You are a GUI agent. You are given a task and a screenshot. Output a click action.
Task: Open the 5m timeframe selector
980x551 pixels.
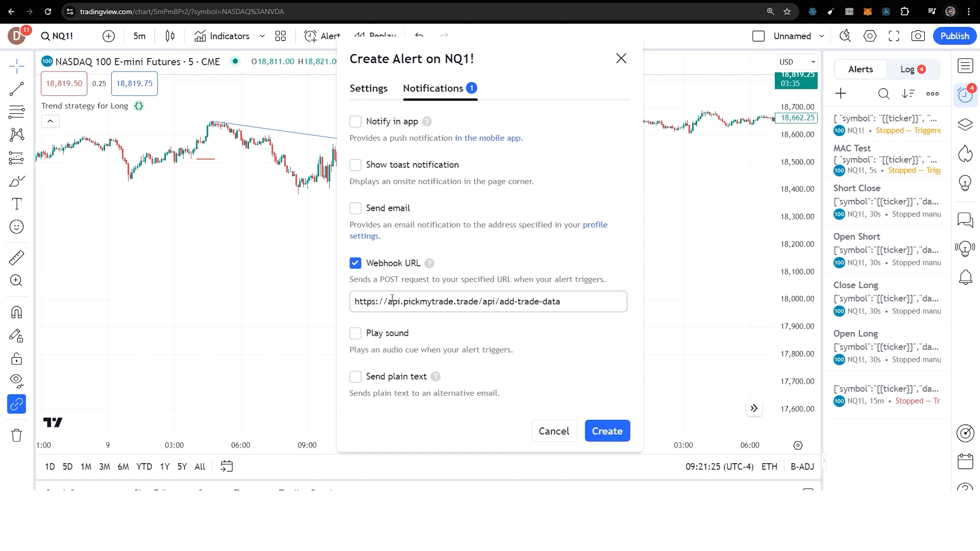point(139,36)
